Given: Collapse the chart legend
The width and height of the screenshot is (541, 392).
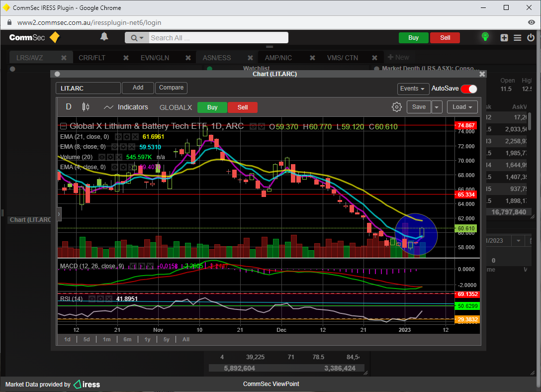Looking at the screenshot, I should [63, 126].
